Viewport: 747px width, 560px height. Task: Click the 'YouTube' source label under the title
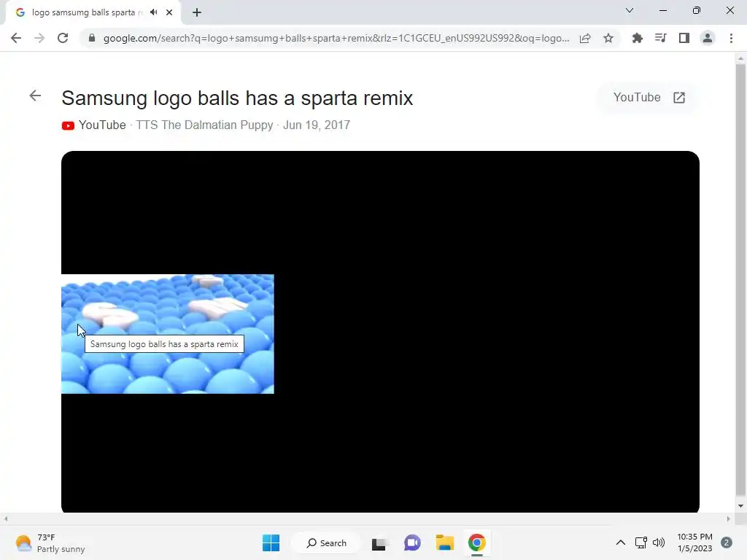(102, 125)
